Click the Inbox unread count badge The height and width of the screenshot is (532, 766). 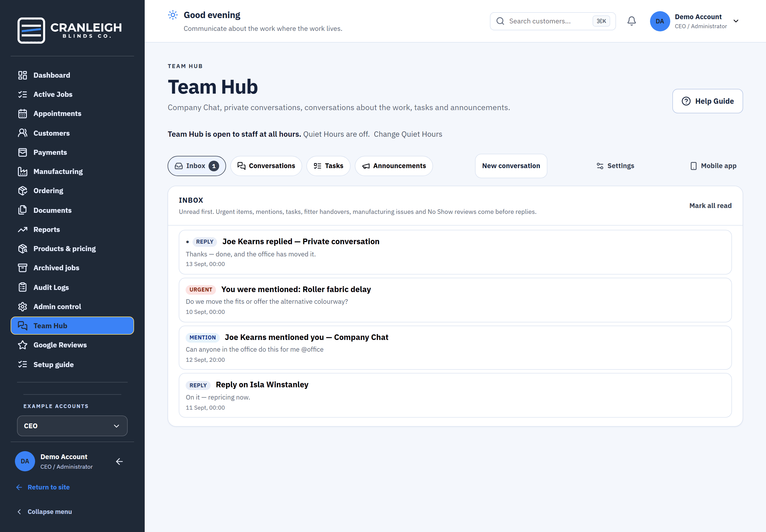click(214, 166)
